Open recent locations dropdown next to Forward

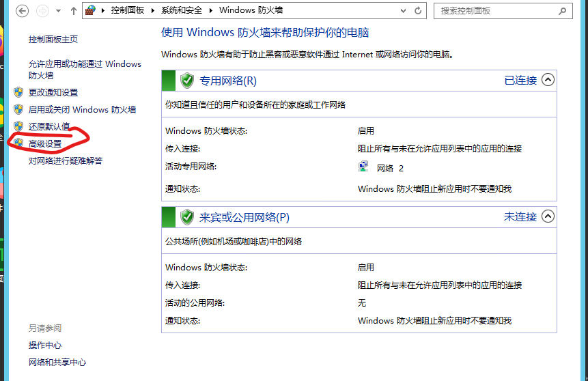click(58, 11)
